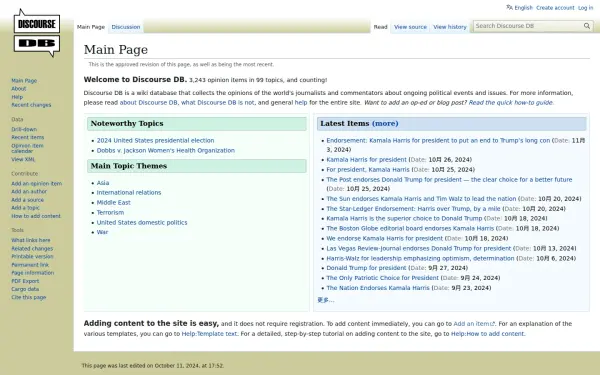The width and height of the screenshot is (600, 375).
Task: Open the View history tab
Action: pos(450,27)
